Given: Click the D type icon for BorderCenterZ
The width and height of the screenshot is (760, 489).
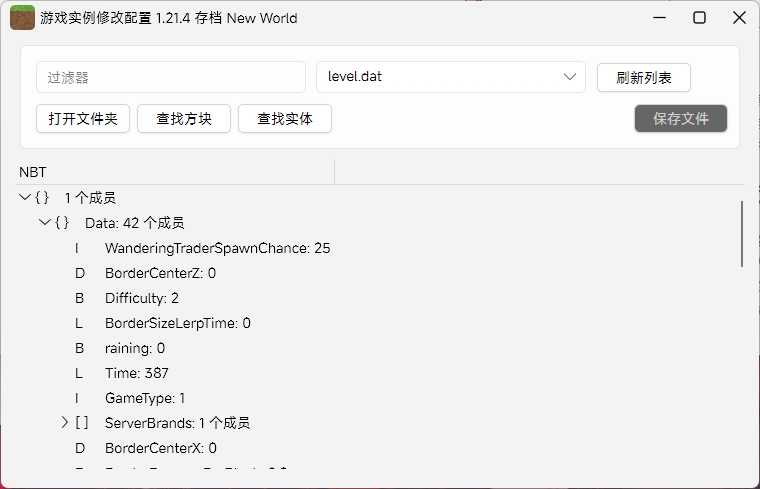Looking at the screenshot, I should [80, 273].
